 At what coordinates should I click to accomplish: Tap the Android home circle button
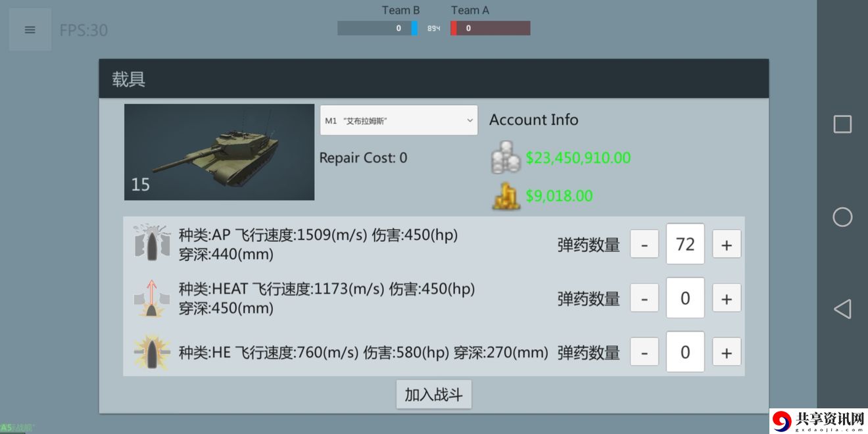point(842,217)
